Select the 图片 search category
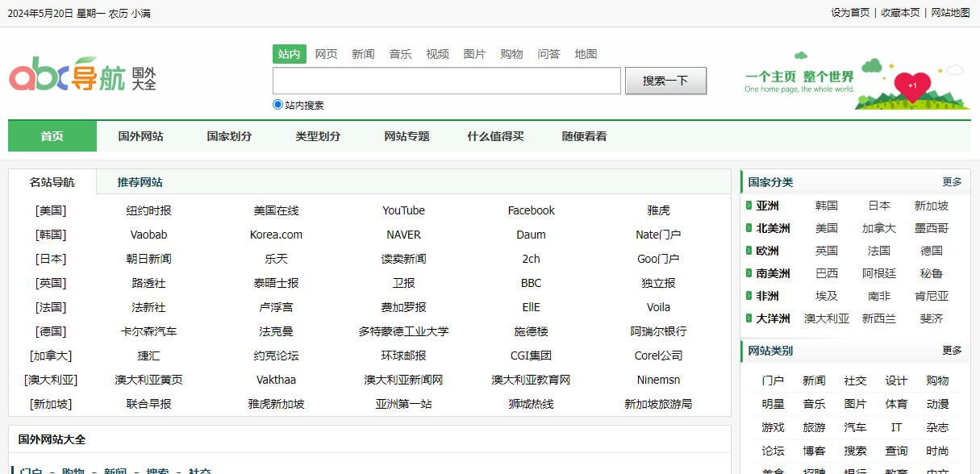Viewport: 980px width, 474px height. coord(474,54)
